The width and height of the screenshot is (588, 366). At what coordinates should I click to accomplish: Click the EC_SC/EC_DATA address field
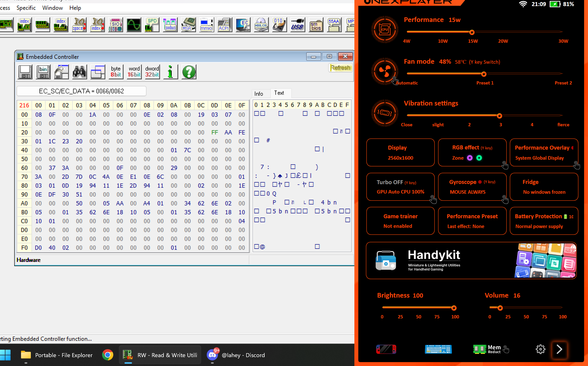(x=81, y=91)
